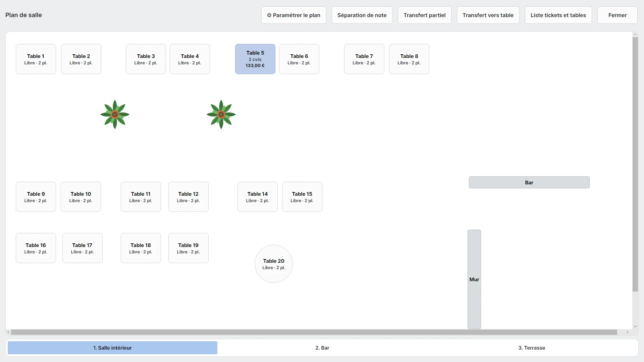Image resolution: width=644 pixels, height=362 pixels.
Task: Close the floor plan with Fermer
Action: point(618,15)
